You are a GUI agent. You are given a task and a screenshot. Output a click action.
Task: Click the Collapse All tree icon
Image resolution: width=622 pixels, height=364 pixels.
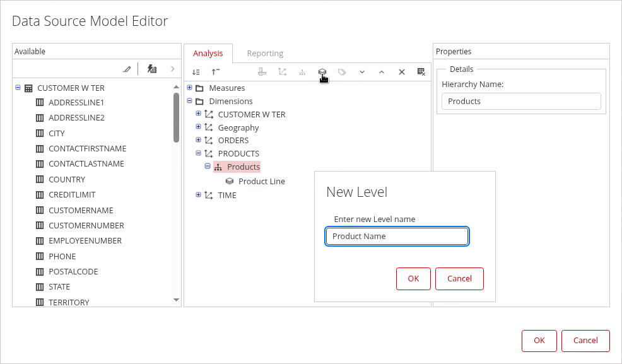click(x=216, y=72)
